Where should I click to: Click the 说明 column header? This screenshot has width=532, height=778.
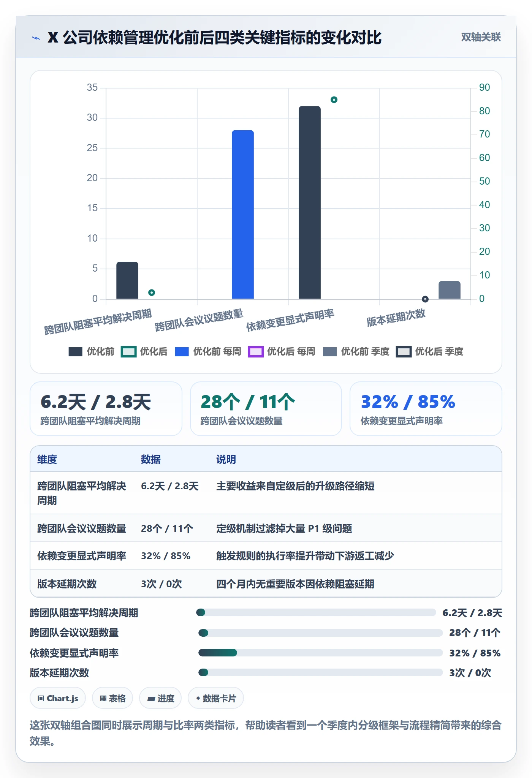coord(226,459)
